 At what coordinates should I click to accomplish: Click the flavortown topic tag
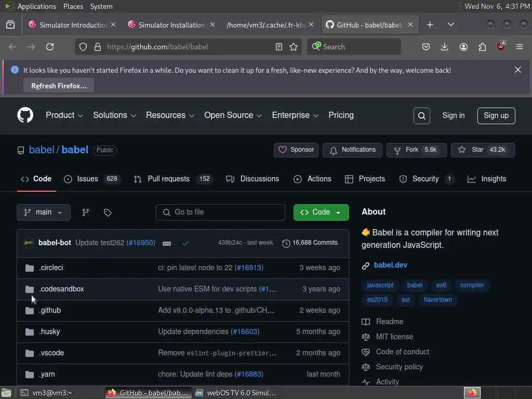(x=437, y=300)
